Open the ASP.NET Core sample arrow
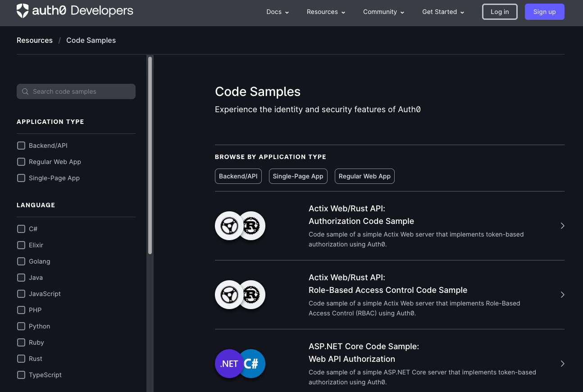 (x=562, y=364)
